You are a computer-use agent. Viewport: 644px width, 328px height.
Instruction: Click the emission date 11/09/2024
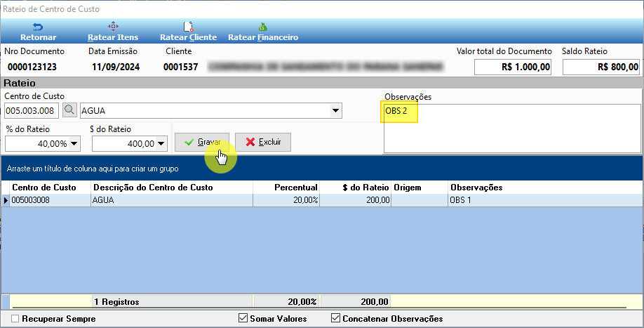click(x=116, y=67)
